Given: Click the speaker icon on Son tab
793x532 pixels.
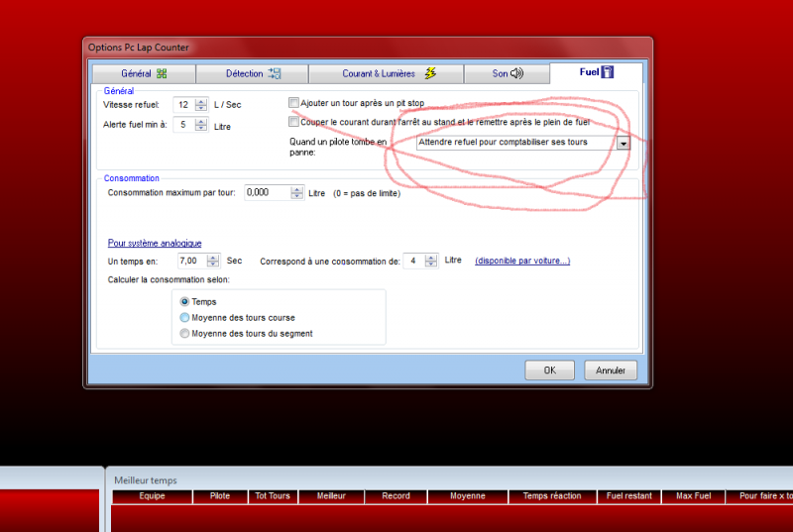Looking at the screenshot, I should tap(516, 73).
